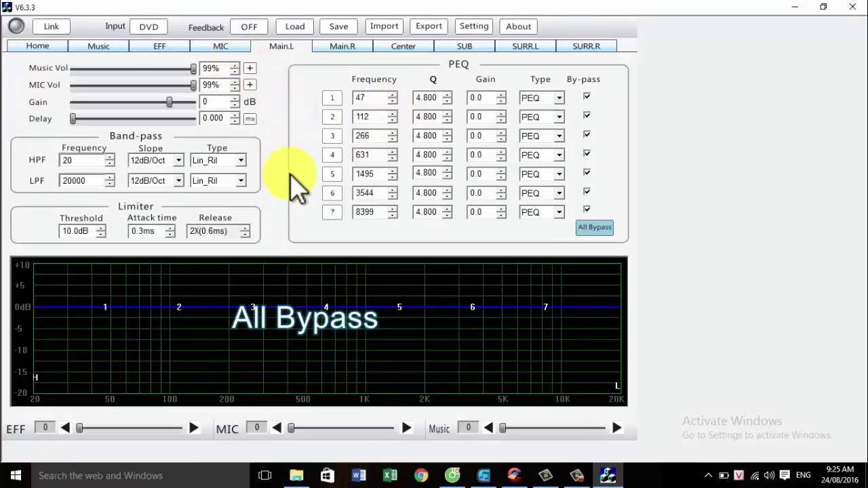Switch to the SUB tab
The width and height of the screenshot is (868, 488).
pyautogui.click(x=465, y=46)
